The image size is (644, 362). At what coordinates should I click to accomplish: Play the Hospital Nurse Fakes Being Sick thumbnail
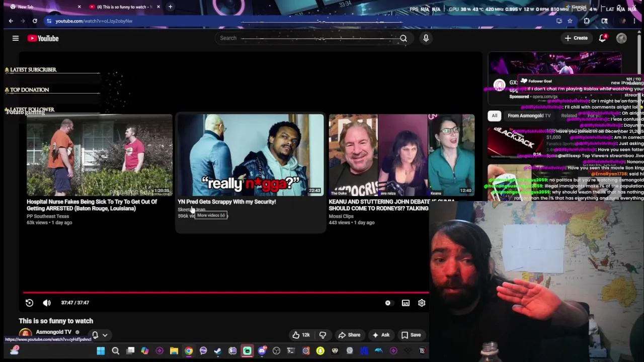pyautogui.click(x=99, y=155)
